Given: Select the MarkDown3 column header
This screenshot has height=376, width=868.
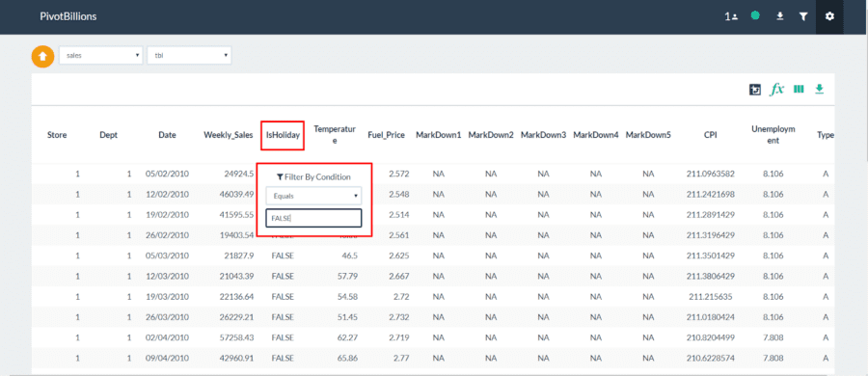Looking at the screenshot, I should point(544,135).
